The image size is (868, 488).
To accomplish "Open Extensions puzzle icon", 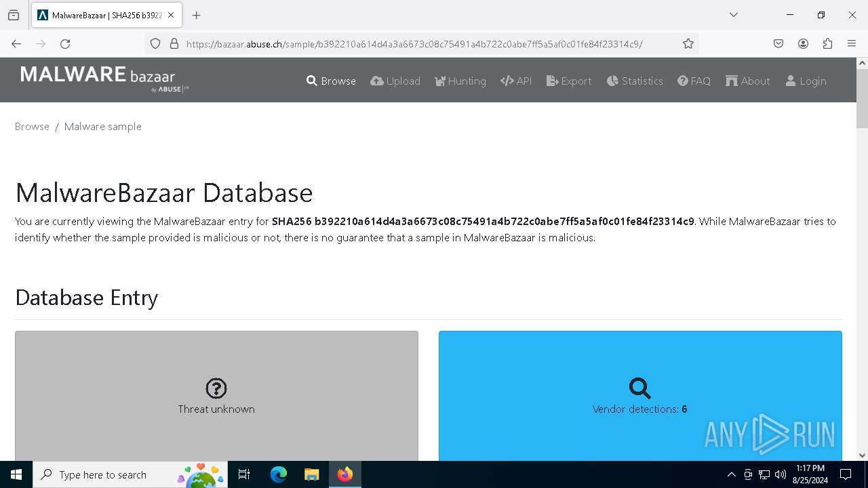I will pyautogui.click(x=827, y=43).
